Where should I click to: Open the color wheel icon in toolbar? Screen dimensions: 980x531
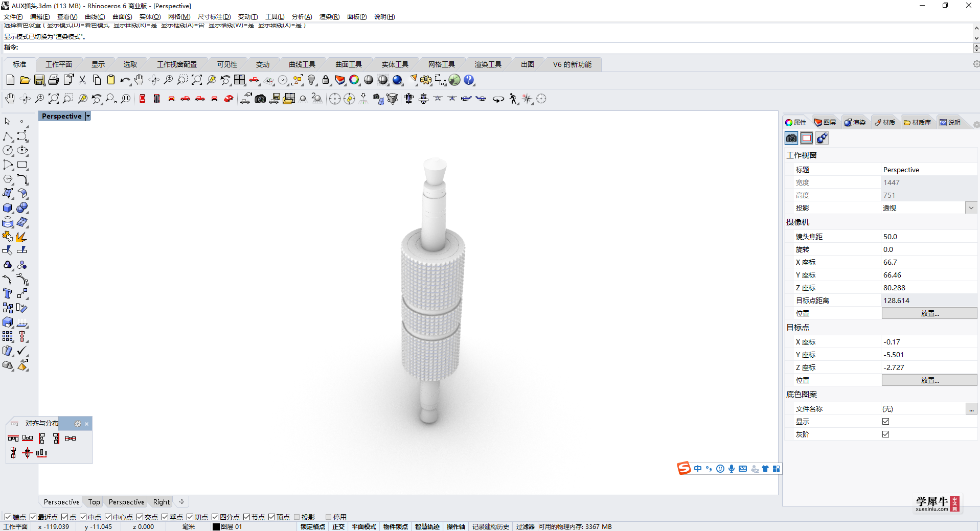pyautogui.click(x=354, y=80)
